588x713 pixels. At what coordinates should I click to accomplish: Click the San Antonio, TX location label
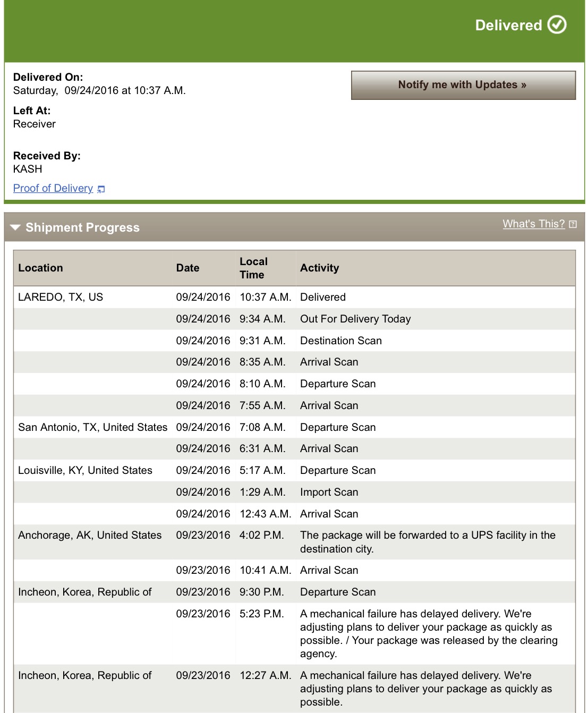point(92,427)
